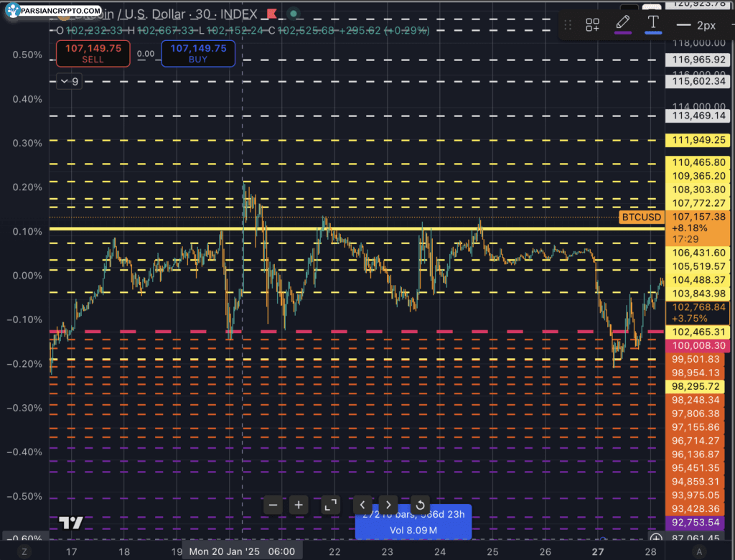Click the 103,843.98 price label

698,294
